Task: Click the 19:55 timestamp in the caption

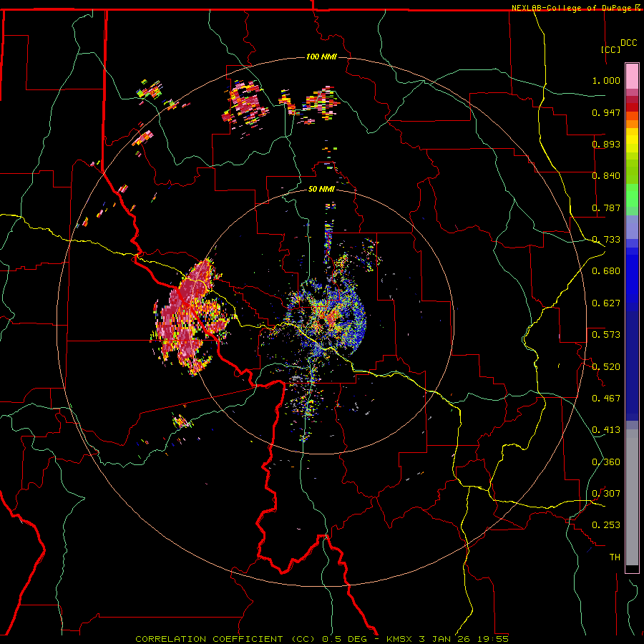Action: point(494,639)
